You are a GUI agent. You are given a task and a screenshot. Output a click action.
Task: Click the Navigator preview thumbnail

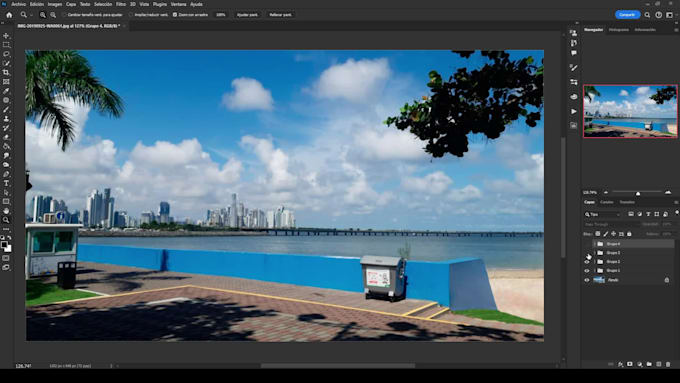pyautogui.click(x=630, y=111)
